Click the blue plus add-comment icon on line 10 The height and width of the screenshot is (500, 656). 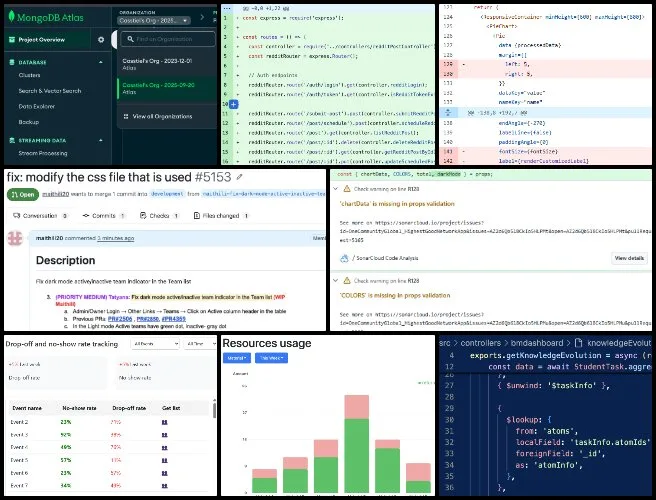233,103
